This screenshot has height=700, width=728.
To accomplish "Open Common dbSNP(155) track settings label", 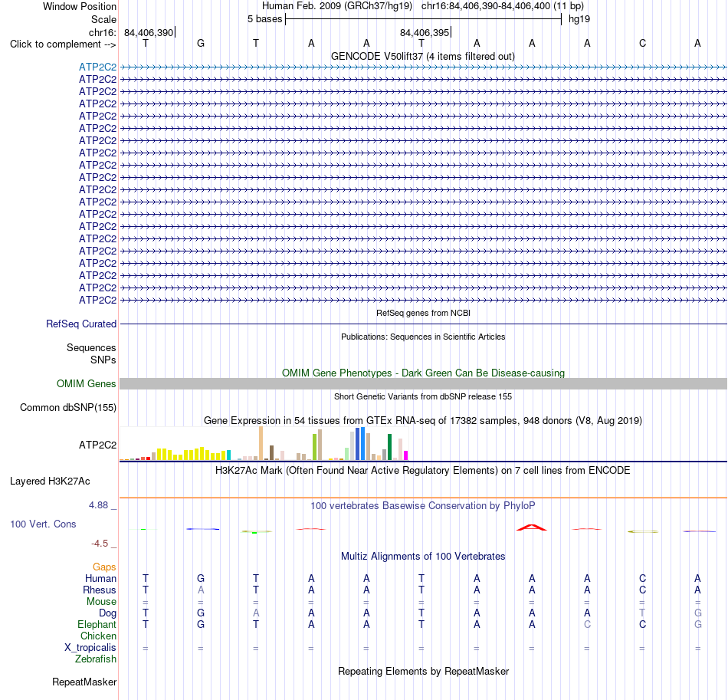I will coord(67,407).
